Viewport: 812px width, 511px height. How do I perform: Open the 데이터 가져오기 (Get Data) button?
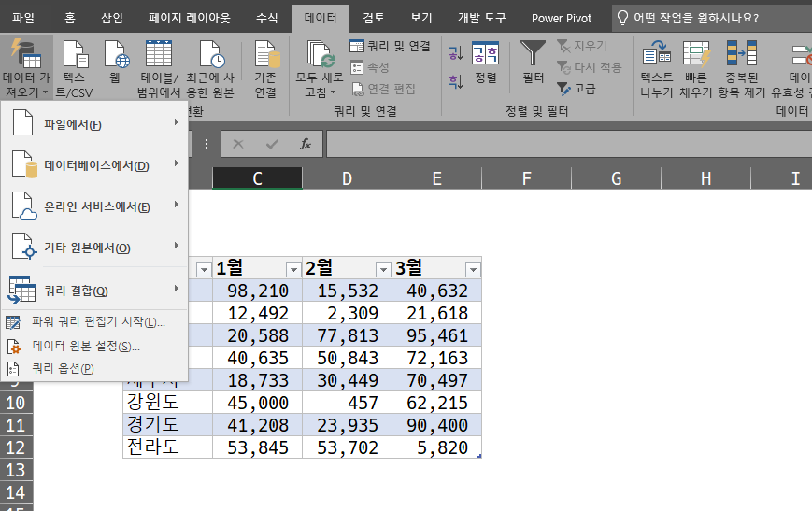(26, 68)
